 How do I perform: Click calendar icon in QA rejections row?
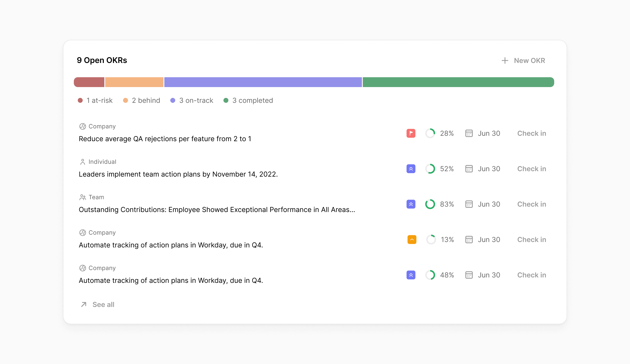click(x=469, y=133)
